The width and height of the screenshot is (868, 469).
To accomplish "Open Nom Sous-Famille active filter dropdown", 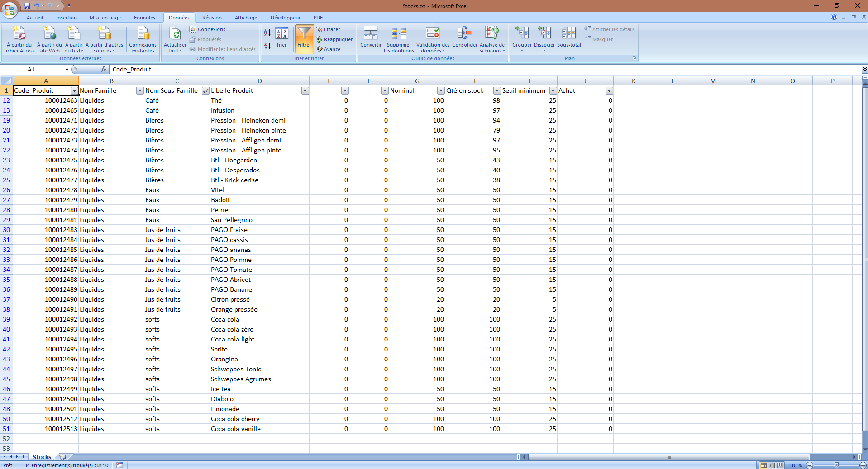I will 205,91.
